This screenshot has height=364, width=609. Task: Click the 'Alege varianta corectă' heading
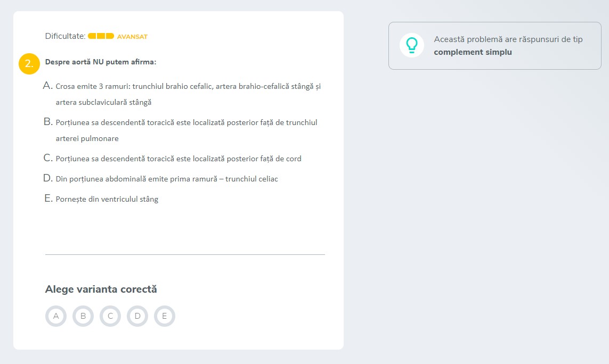pyautogui.click(x=101, y=289)
